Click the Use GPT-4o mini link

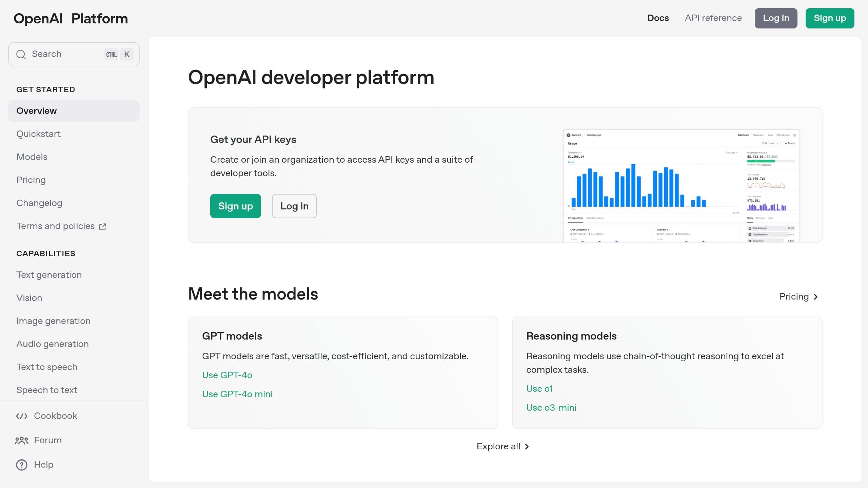click(237, 394)
